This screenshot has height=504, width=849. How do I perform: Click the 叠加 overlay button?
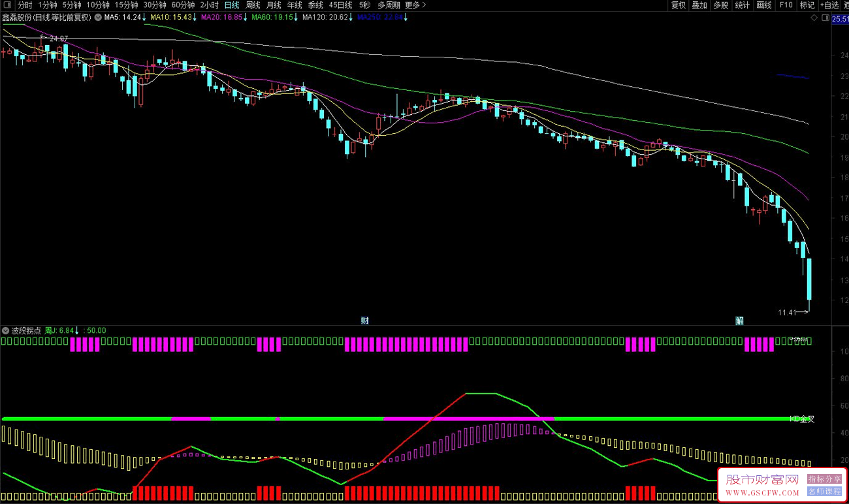(x=699, y=5)
